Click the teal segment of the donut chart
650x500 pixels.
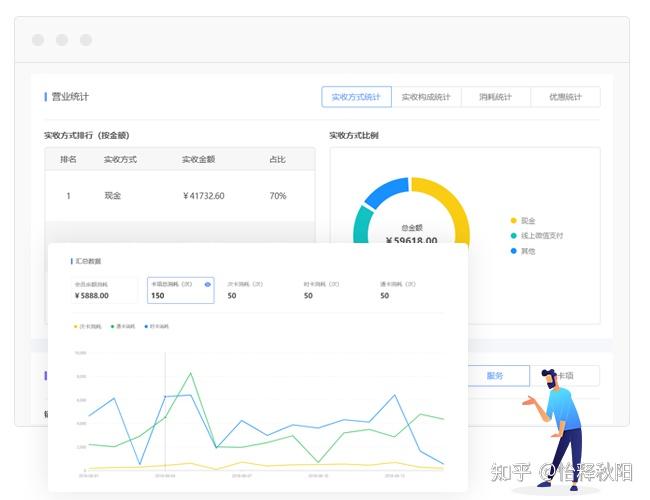(x=361, y=224)
